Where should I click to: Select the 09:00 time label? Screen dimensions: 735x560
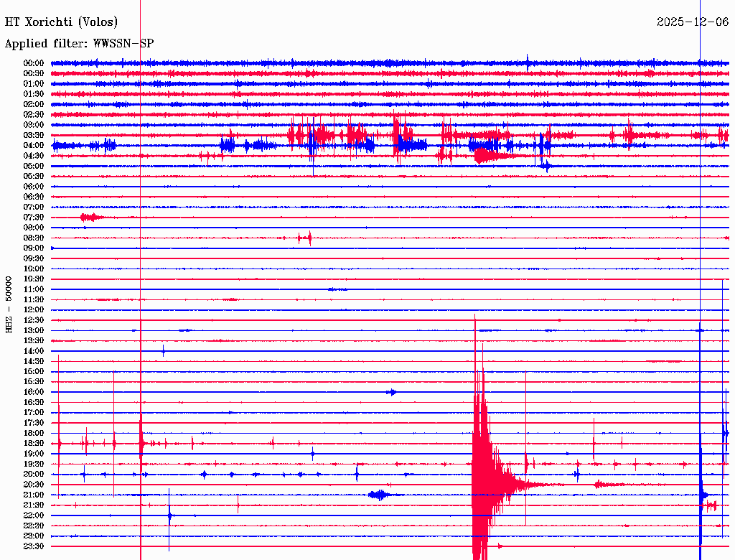(x=34, y=248)
